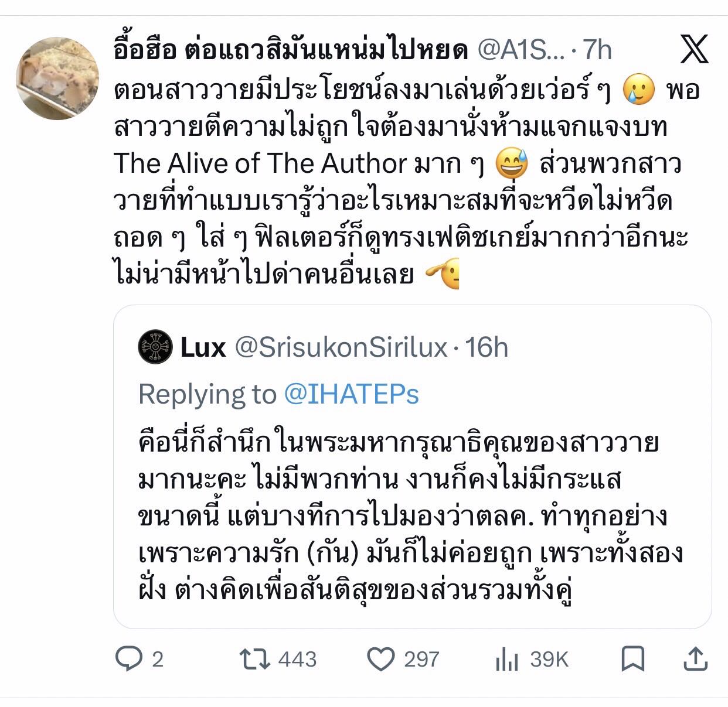728x707 pixels.
Task: Open Lux's display name in the quoted post
Action: pyautogui.click(x=203, y=347)
